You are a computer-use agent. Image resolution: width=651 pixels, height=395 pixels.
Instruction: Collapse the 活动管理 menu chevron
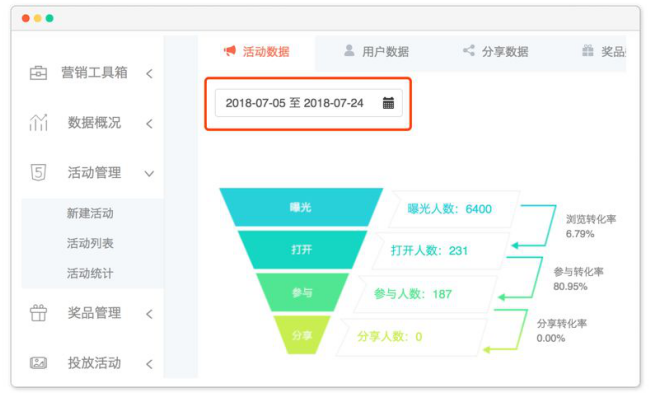pyautogui.click(x=149, y=174)
